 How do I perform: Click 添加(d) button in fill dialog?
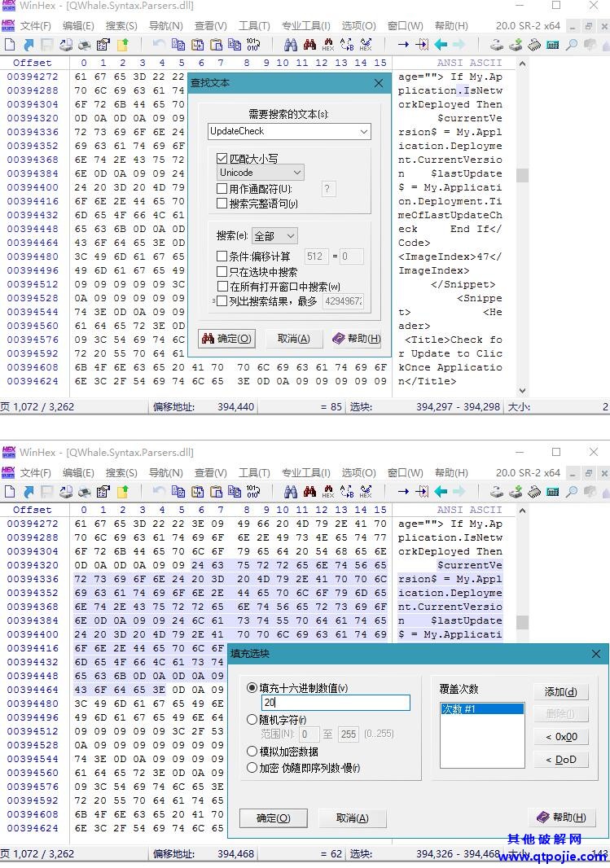pos(561,691)
